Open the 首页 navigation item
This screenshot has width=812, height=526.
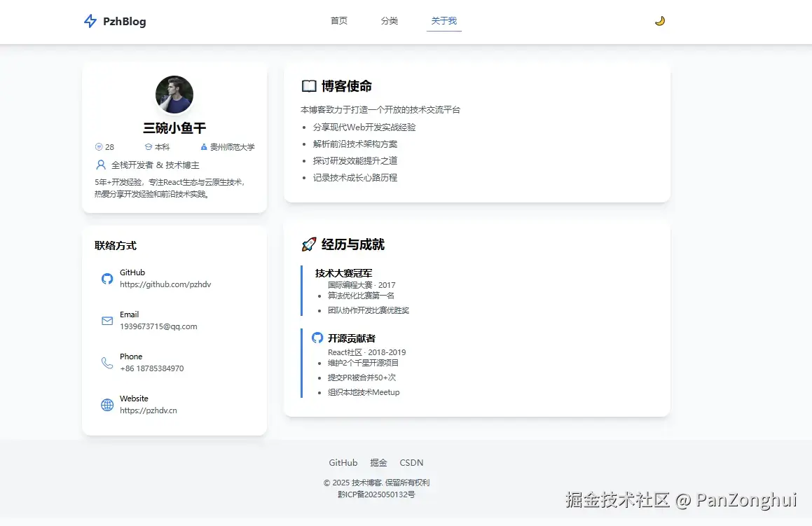click(338, 21)
